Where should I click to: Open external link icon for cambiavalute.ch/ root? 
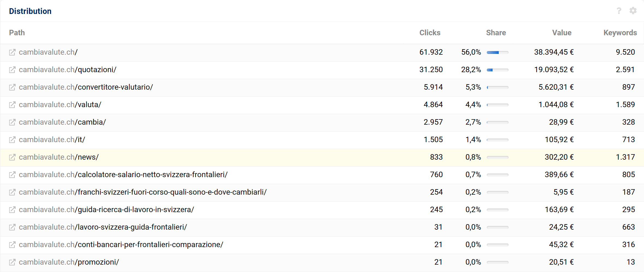click(12, 52)
